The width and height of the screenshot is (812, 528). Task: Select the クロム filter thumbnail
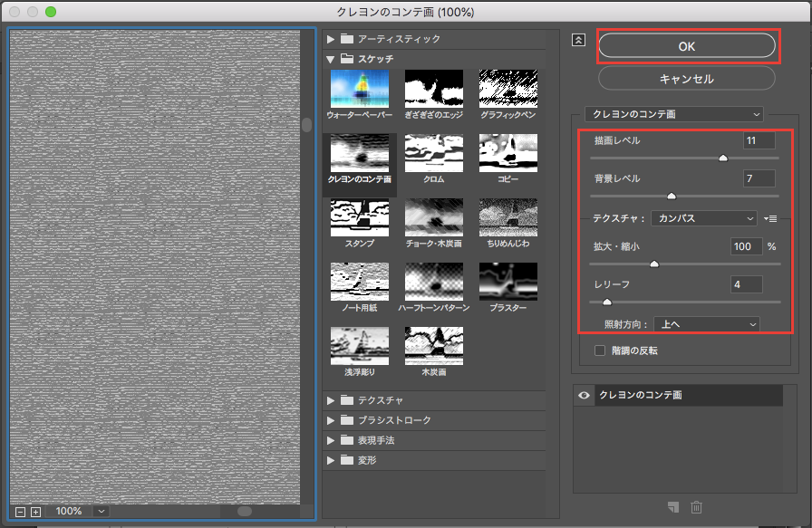433,153
